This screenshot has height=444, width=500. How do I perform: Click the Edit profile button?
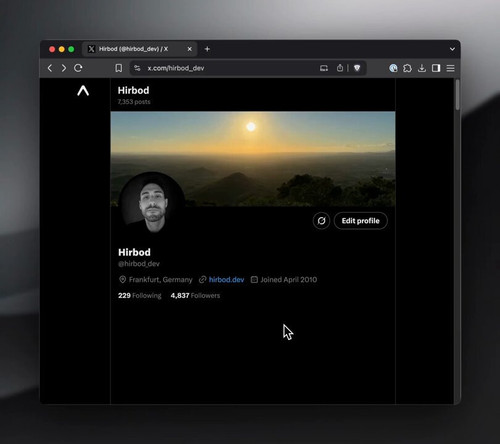click(x=360, y=221)
